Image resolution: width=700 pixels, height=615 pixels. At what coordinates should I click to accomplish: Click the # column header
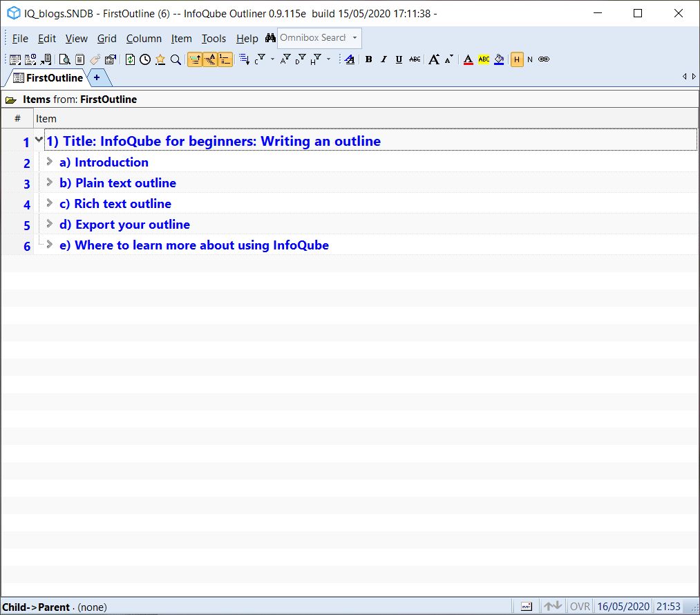coord(17,119)
